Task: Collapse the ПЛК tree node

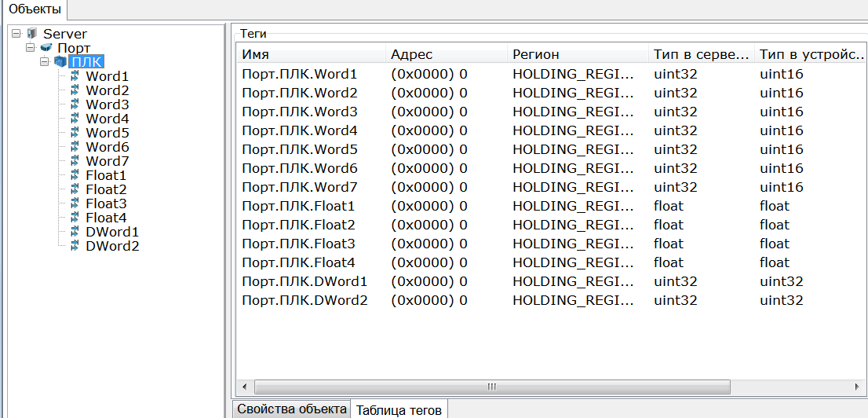Action: (x=45, y=62)
